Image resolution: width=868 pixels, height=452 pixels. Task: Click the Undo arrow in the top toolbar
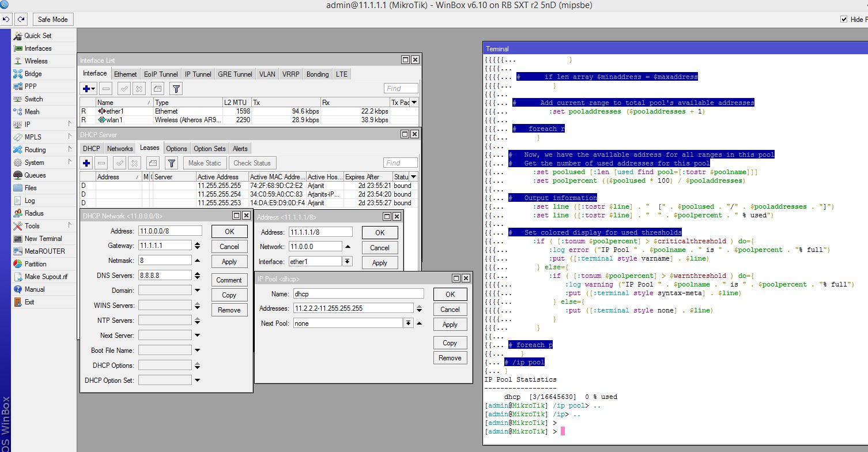tap(7, 19)
